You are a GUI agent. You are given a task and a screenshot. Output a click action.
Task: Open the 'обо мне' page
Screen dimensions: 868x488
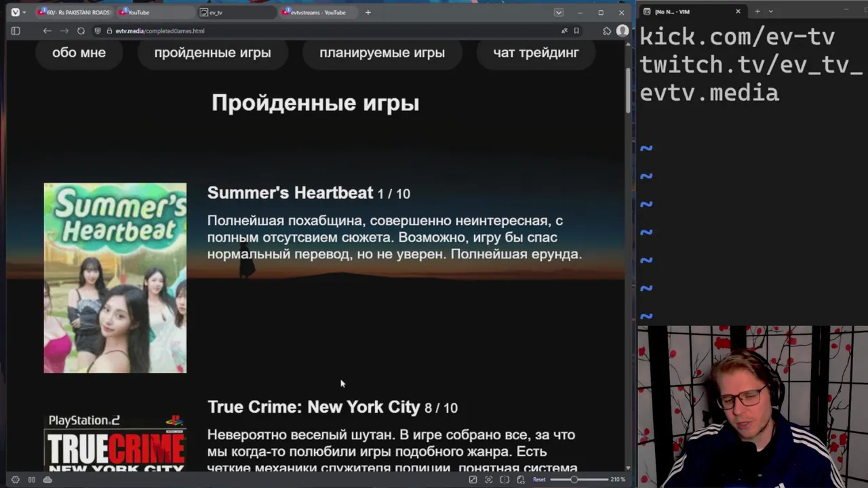[x=79, y=52]
